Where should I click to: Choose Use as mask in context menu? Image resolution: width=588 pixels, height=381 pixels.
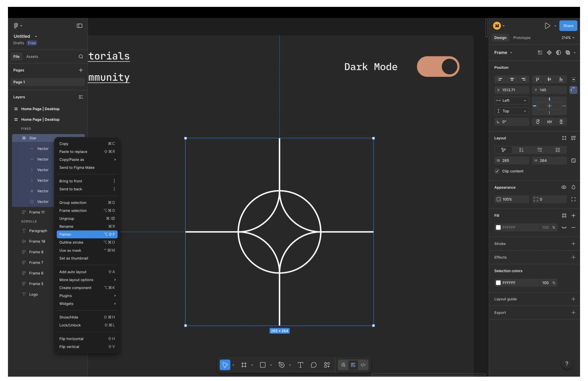(87, 250)
